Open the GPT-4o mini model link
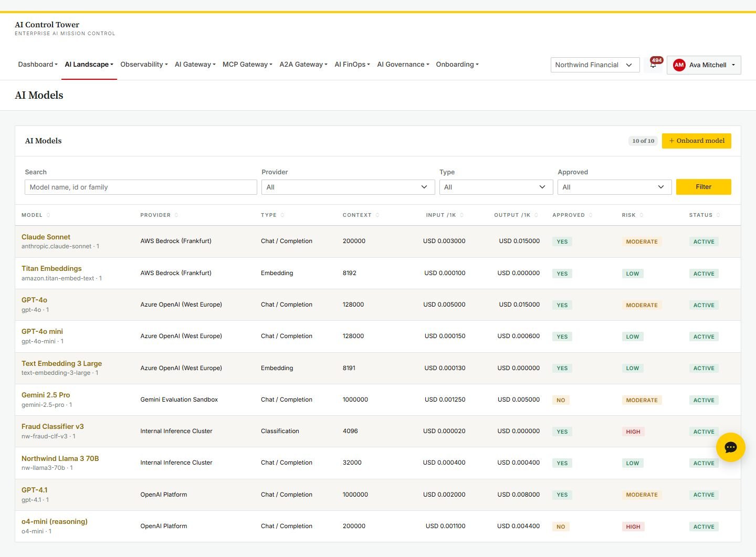The image size is (756, 557). [42, 332]
